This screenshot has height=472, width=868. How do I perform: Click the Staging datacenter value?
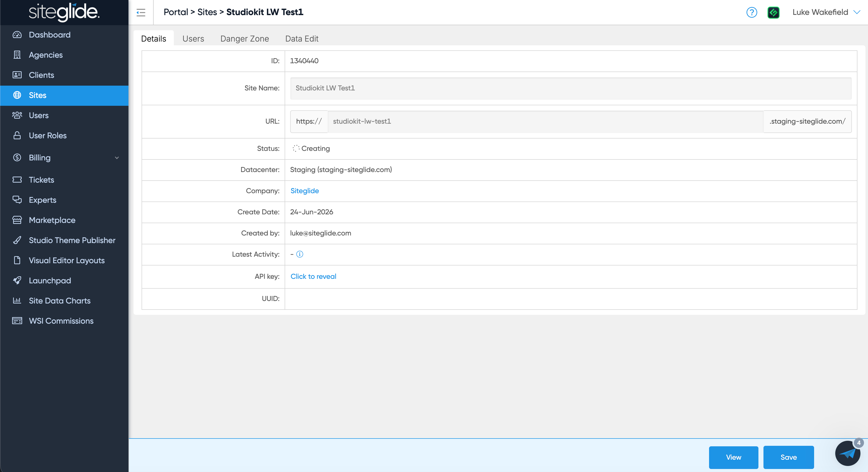click(341, 170)
